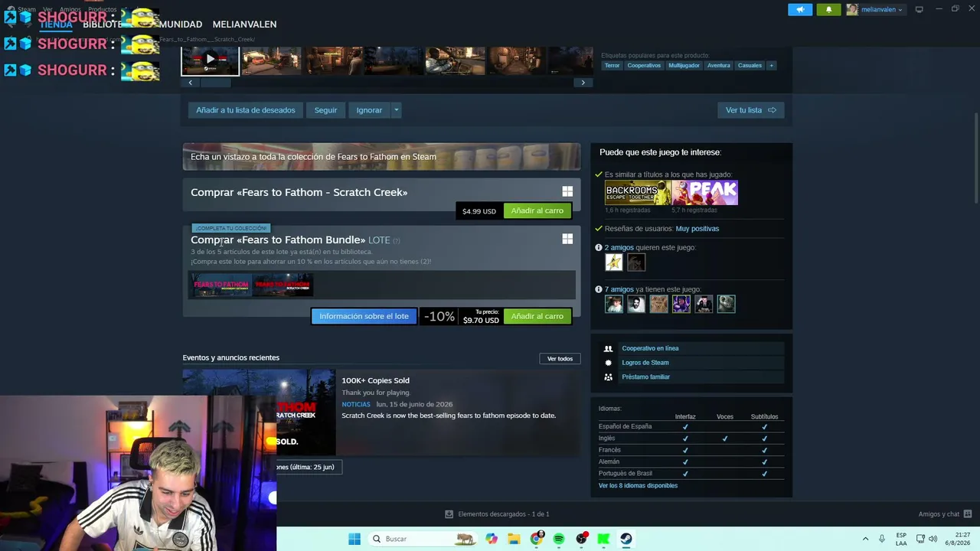Open the Scratch Creek event image

point(259,412)
